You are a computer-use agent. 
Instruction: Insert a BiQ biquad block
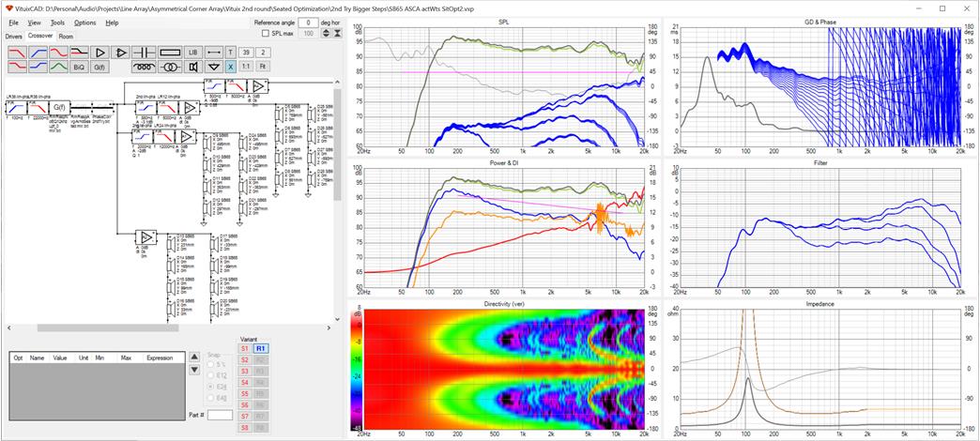point(79,67)
